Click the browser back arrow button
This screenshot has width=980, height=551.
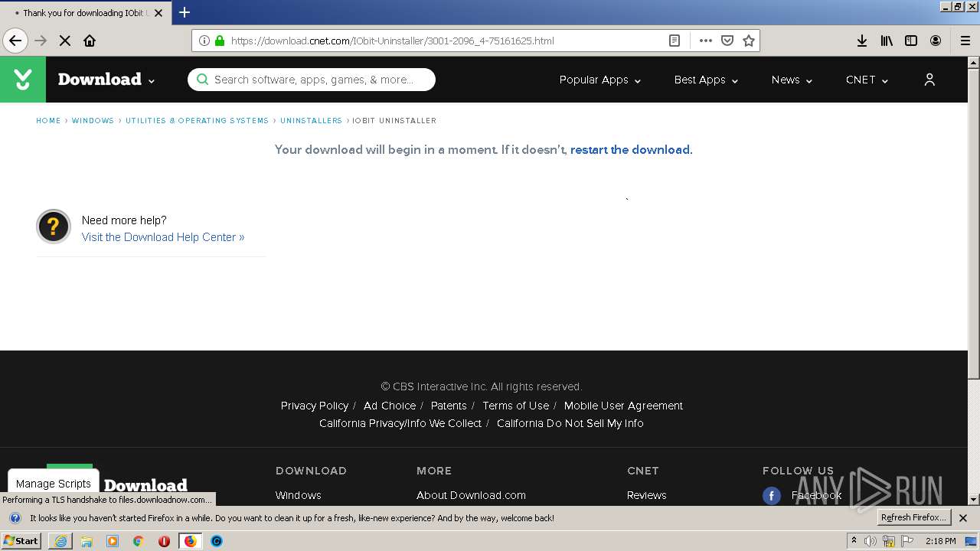point(15,41)
